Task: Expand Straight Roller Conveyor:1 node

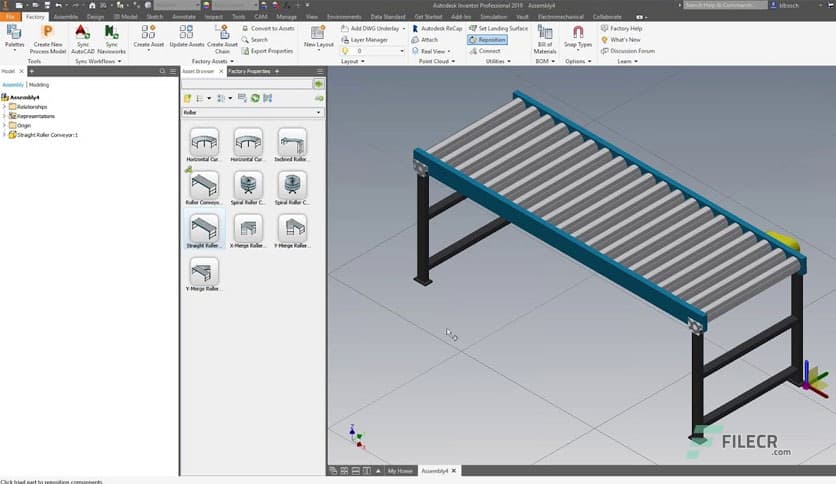Action: coord(4,135)
